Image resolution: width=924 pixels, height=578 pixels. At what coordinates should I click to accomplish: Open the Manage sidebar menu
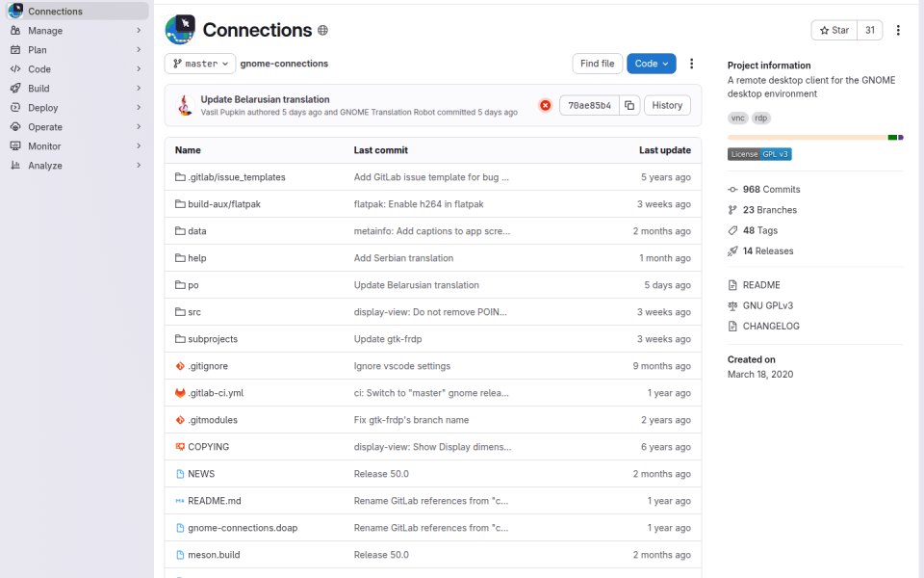click(77, 30)
